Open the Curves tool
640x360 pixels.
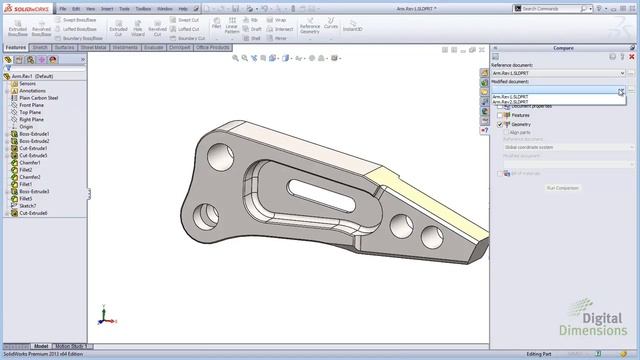tap(331, 24)
